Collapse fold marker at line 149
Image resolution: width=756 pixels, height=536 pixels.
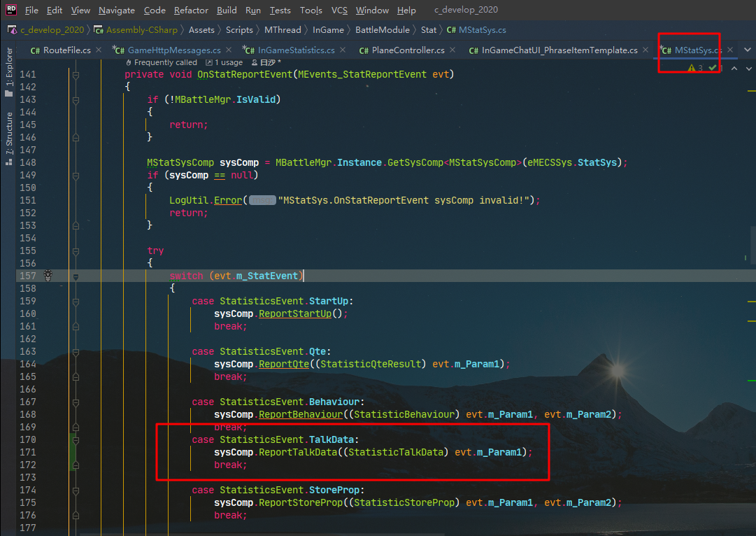(76, 176)
